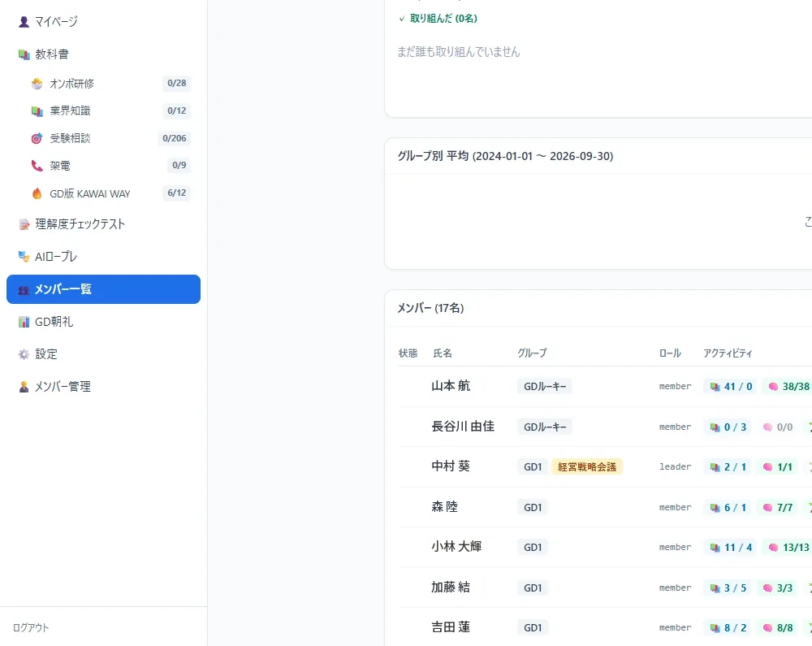Click the 架電 phone icon

[37, 166]
